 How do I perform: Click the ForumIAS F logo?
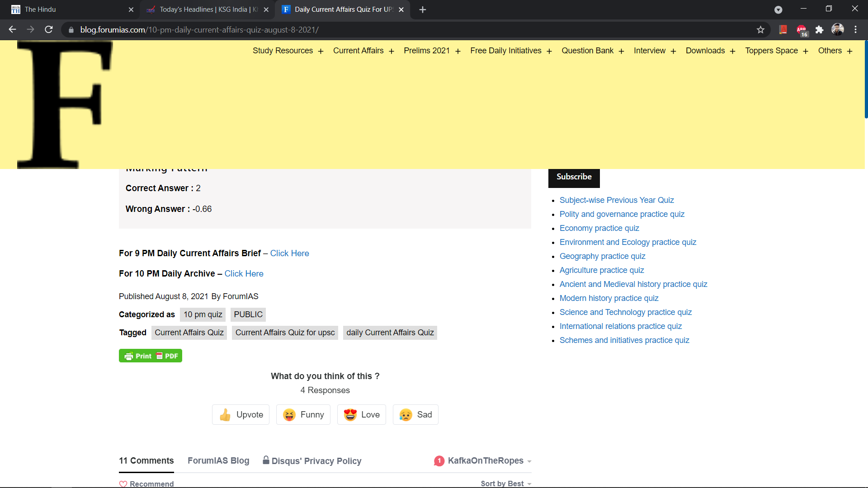click(x=65, y=104)
